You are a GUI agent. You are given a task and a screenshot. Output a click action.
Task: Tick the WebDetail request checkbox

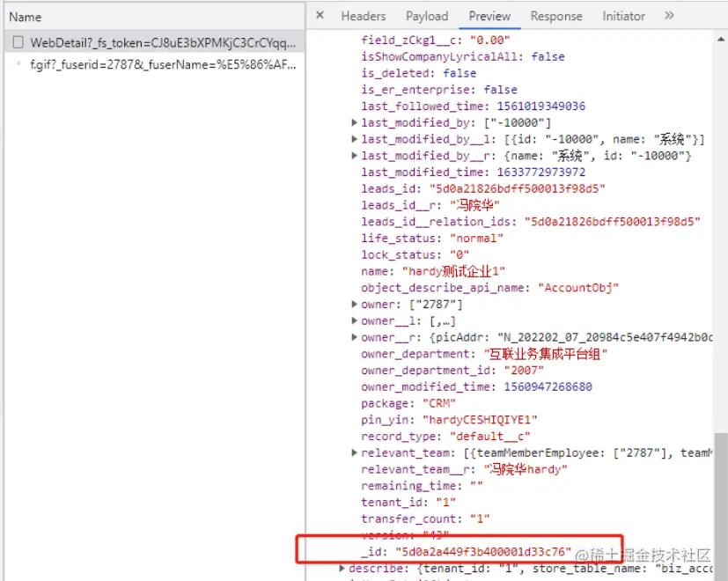coord(18,42)
